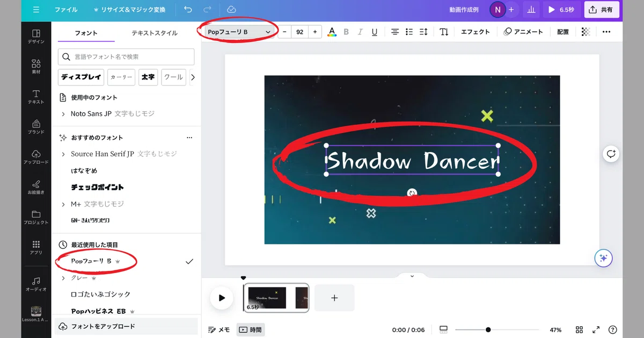Toggle bulleted list
This screenshot has height=338, width=644.
409,32
